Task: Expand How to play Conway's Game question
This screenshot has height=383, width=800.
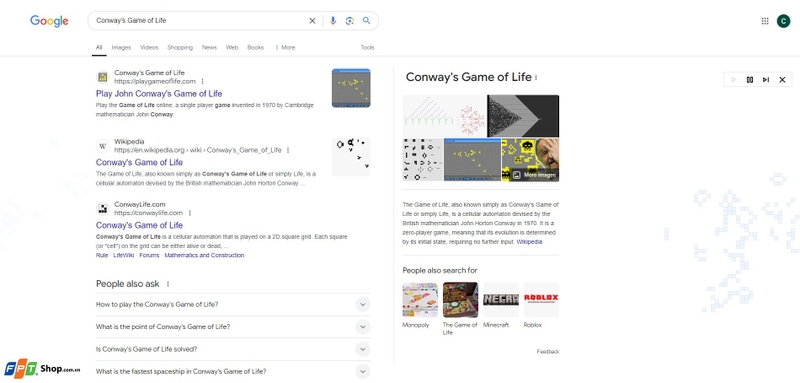Action: tap(233, 304)
